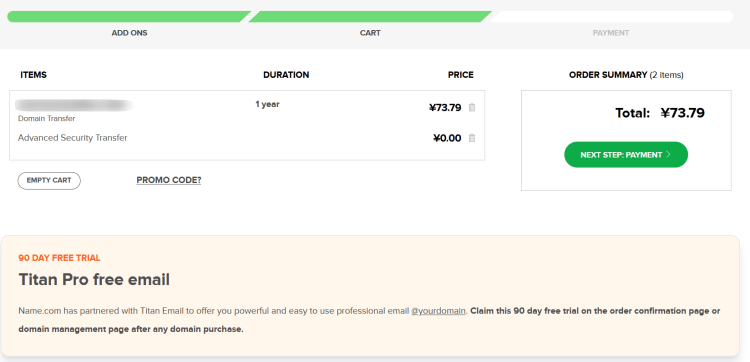750x362 pixels.
Task: Click the @yourdomain link
Action: click(x=438, y=311)
